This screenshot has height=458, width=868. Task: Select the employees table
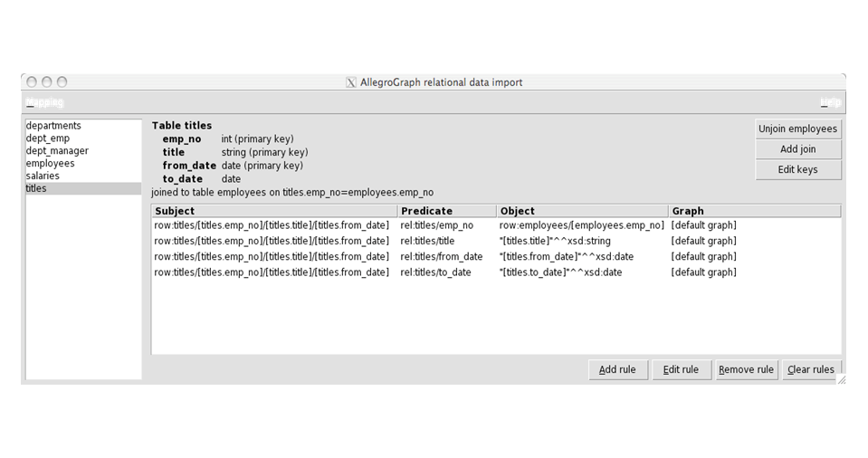point(51,164)
